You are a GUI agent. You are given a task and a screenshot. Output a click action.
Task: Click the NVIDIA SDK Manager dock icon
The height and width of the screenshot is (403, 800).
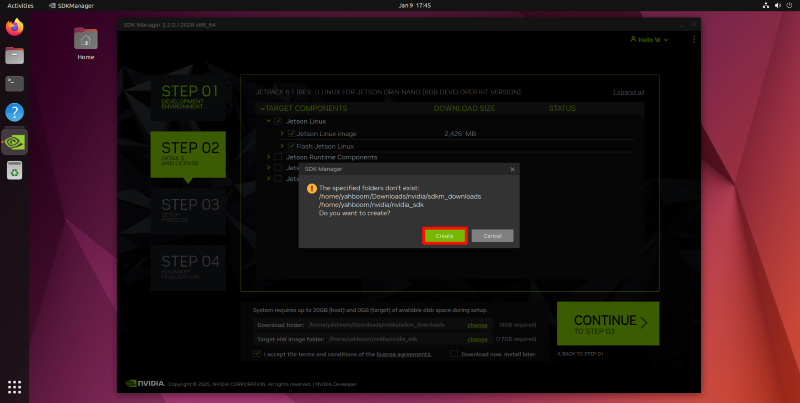15,141
